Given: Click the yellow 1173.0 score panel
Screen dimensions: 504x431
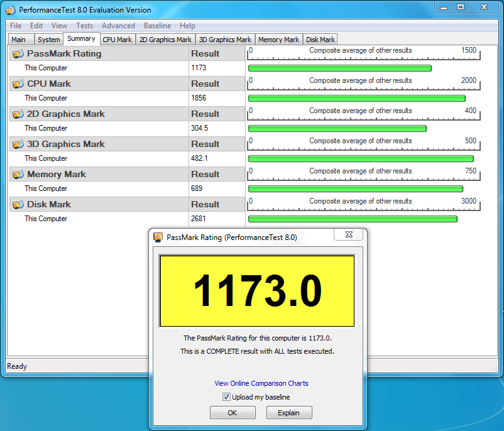Looking at the screenshot, I should (257, 291).
